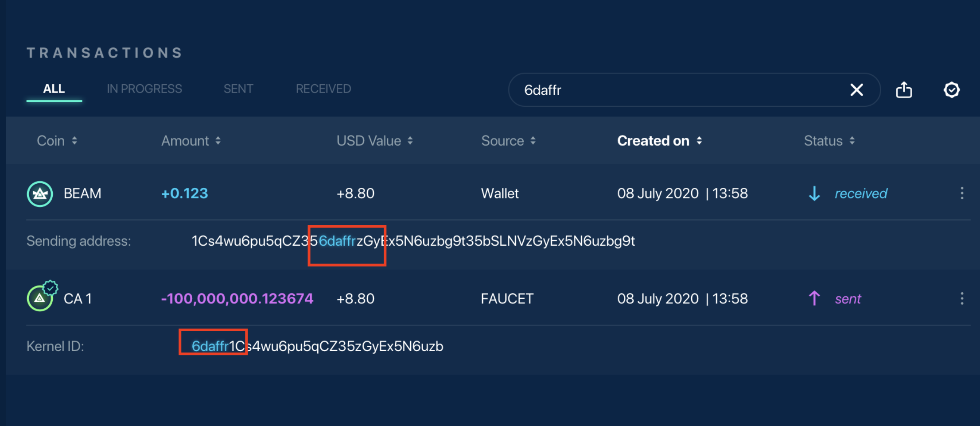
Task: Expand the USD Value sort chevron
Action: [410, 140]
